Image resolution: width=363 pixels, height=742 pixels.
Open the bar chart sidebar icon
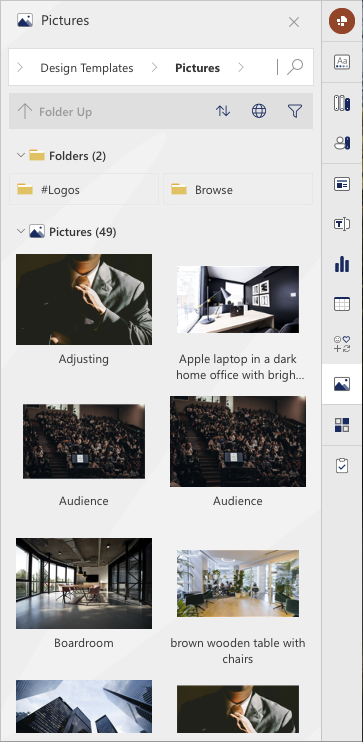(x=342, y=265)
